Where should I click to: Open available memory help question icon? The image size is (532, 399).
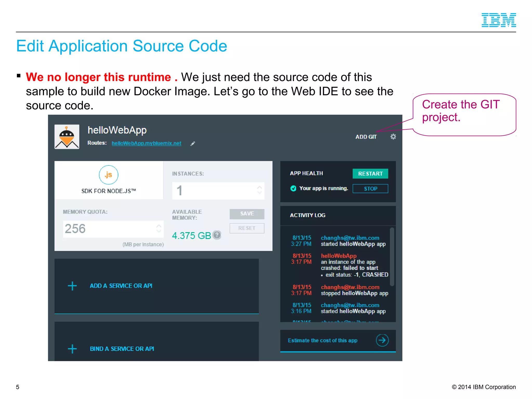pos(217,235)
